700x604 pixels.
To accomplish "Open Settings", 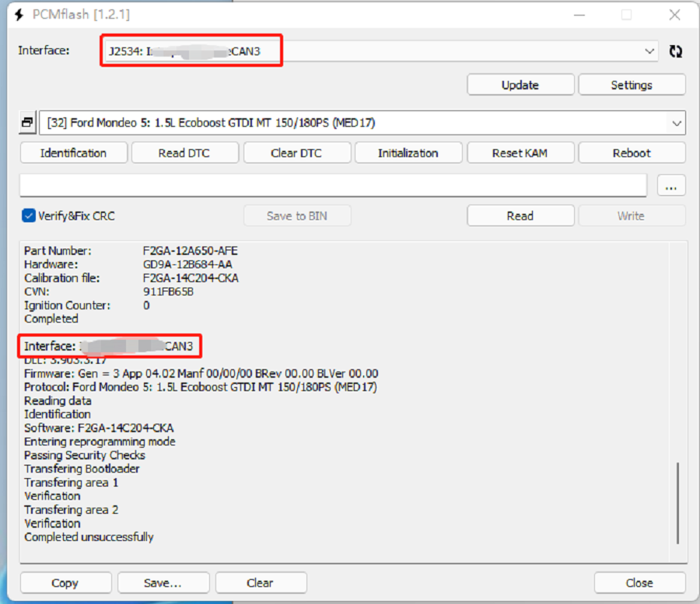I will (x=632, y=85).
